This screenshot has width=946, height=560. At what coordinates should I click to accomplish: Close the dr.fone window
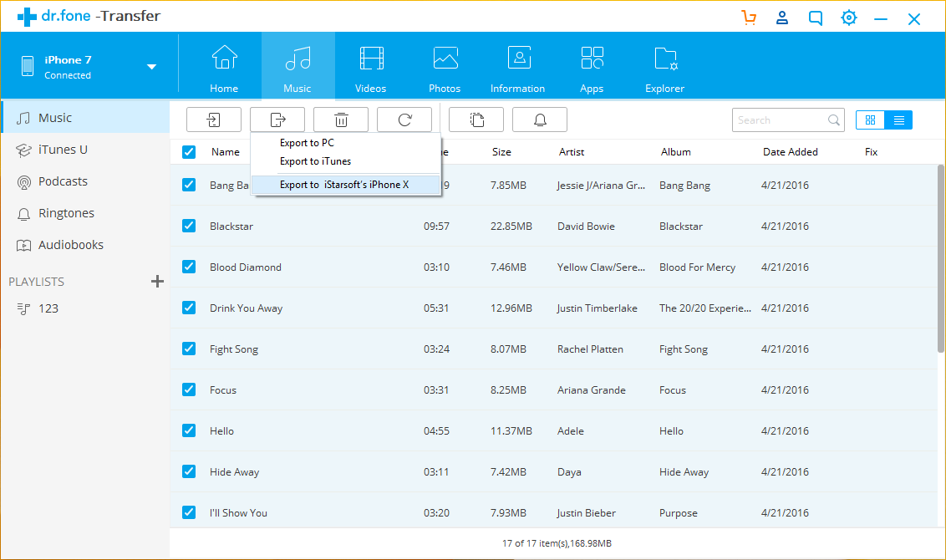pos(914,18)
